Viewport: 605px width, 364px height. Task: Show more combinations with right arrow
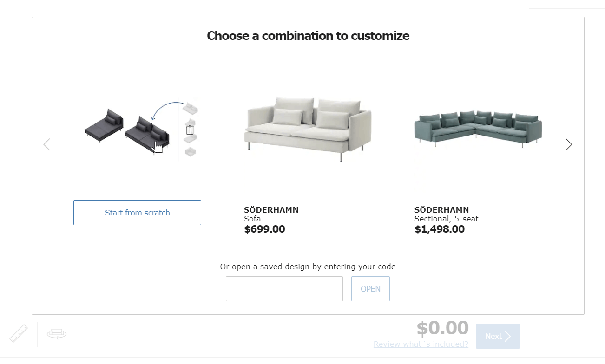(568, 144)
